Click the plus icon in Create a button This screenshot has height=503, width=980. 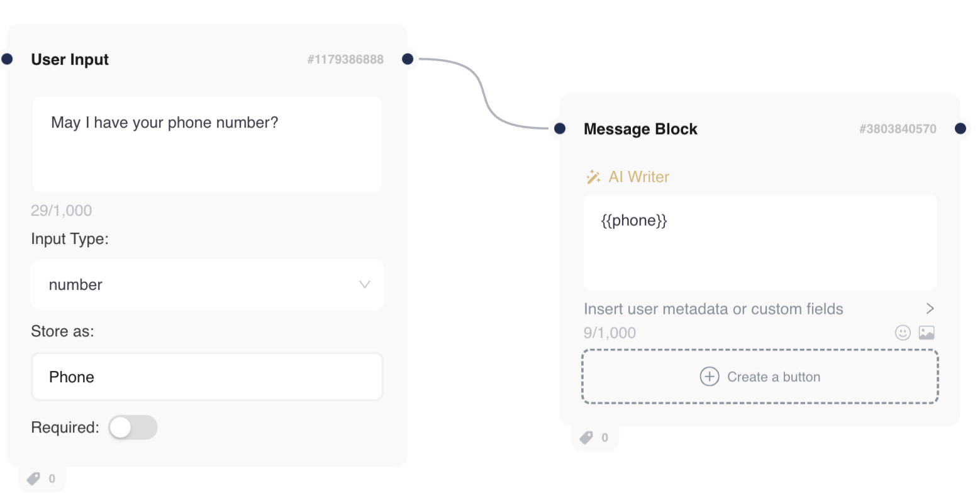tap(710, 377)
